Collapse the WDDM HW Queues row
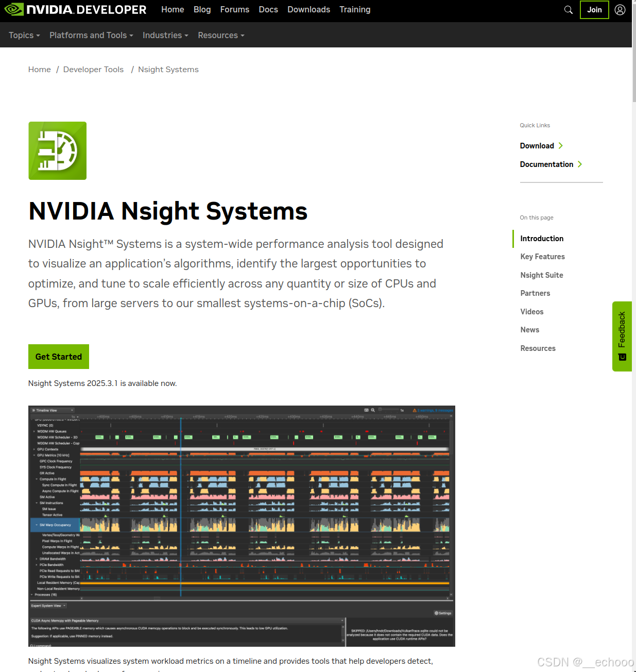Screen dimensions: 636x672 pos(34,431)
